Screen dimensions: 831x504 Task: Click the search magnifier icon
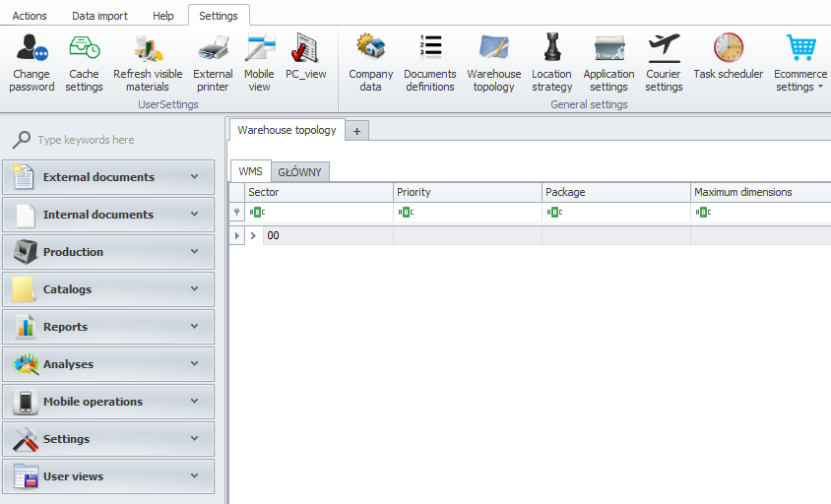coord(22,140)
